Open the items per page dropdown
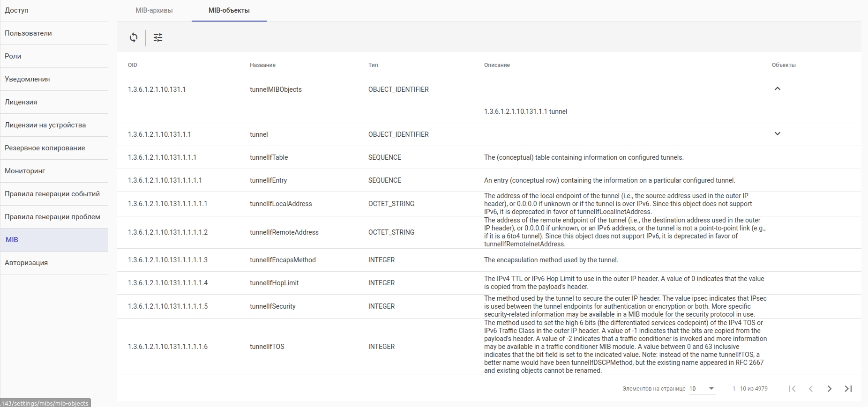The image size is (868, 407). tap(702, 389)
